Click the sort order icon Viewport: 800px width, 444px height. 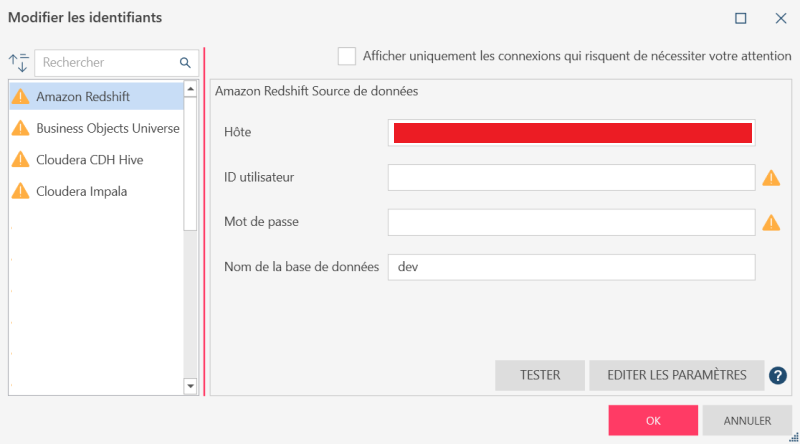click(18, 63)
